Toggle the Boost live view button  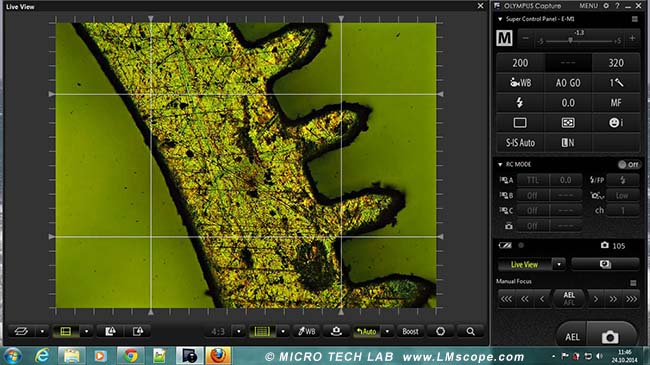pos(410,331)
